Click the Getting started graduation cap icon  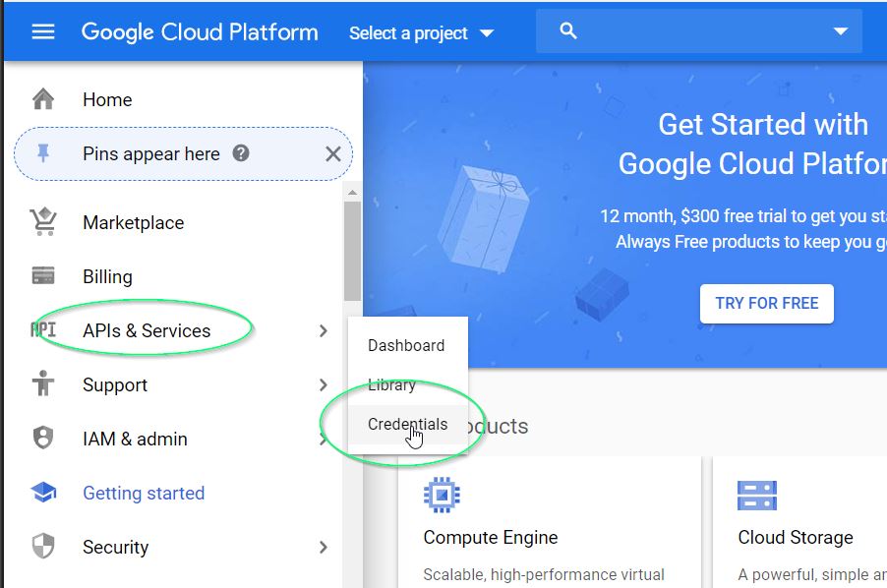pos(43,492)
